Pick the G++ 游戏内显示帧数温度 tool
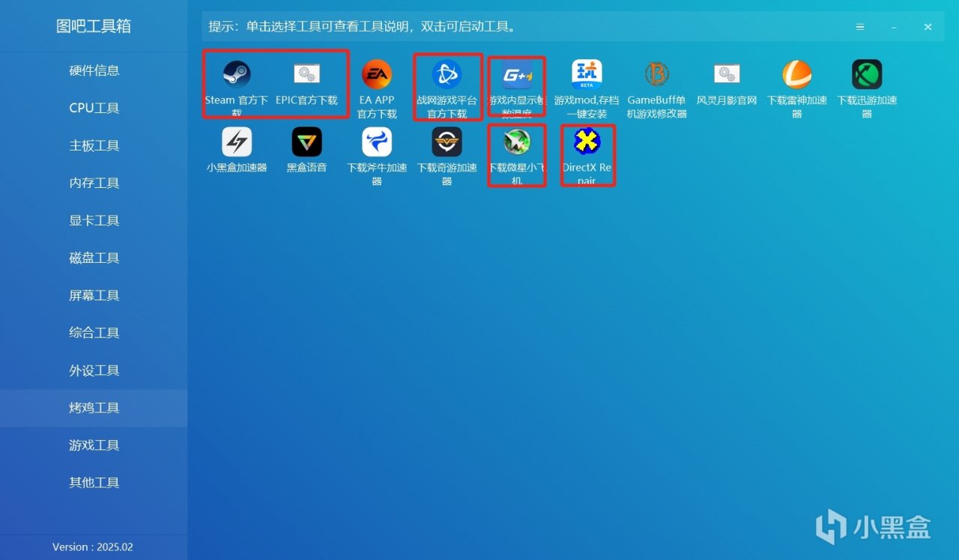 tap(517, 74)
